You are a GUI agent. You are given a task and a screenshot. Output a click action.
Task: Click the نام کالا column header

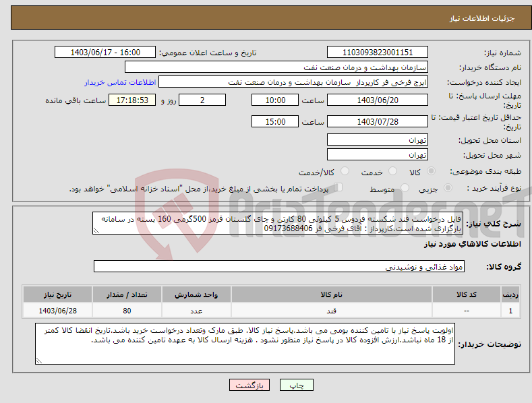331,294
